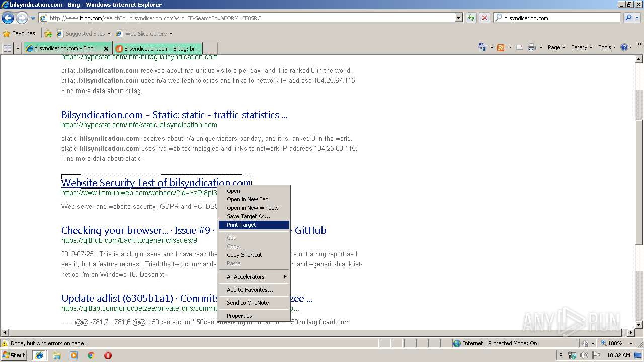
Task: Click the Back navigation button
Action: tap(8, 18)
